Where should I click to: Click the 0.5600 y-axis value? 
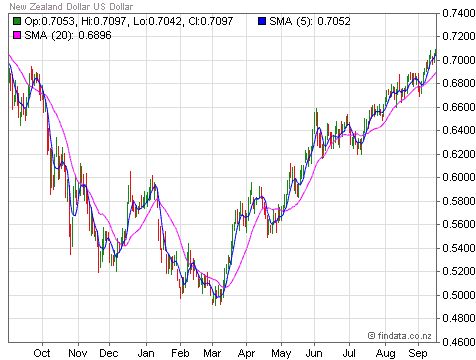[x=459, y=224]
